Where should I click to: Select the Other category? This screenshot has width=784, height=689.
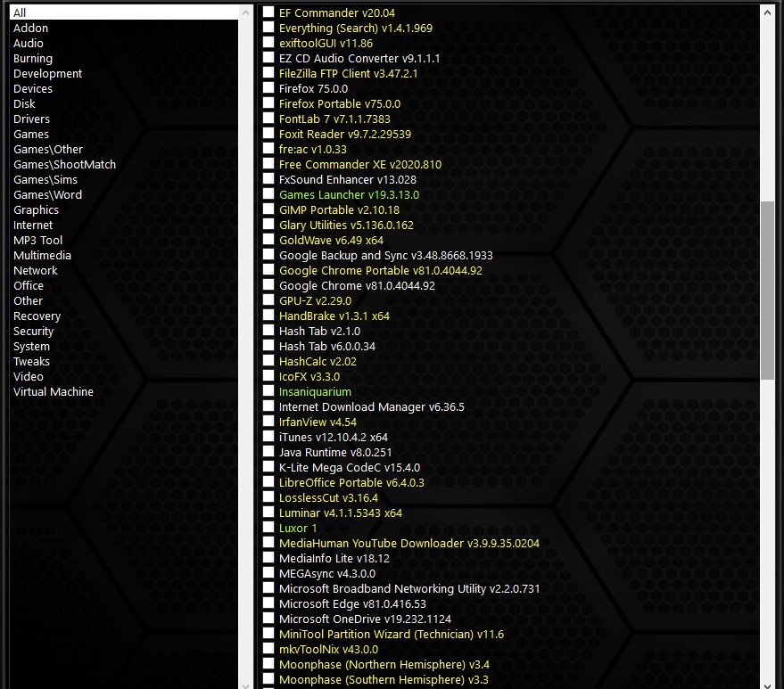[28, 300]
